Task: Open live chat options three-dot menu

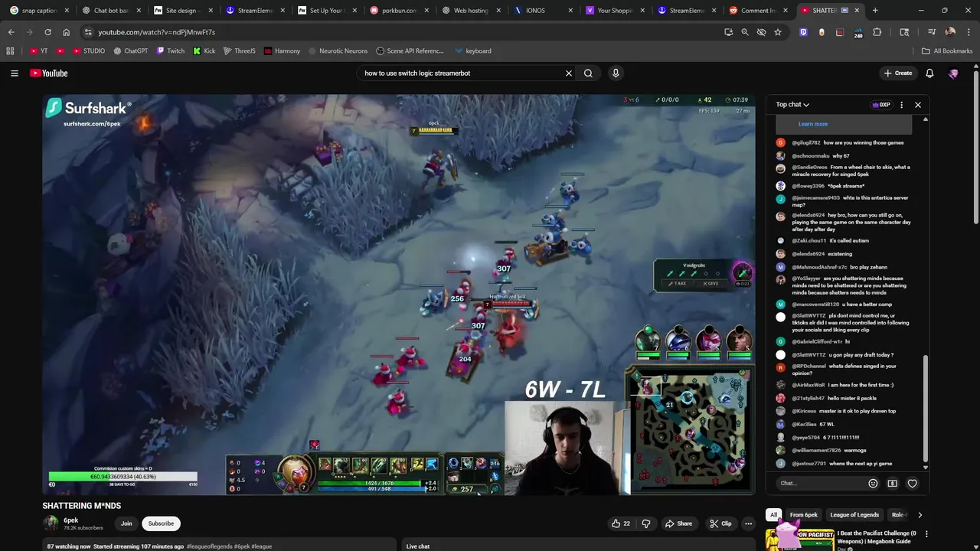Action: point(901,105)
